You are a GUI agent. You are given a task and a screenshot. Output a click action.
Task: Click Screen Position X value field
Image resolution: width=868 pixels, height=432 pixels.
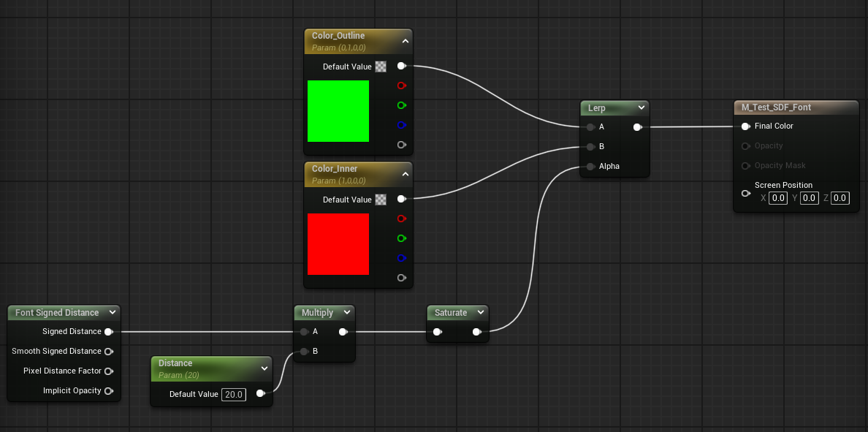tap(778, 198)
